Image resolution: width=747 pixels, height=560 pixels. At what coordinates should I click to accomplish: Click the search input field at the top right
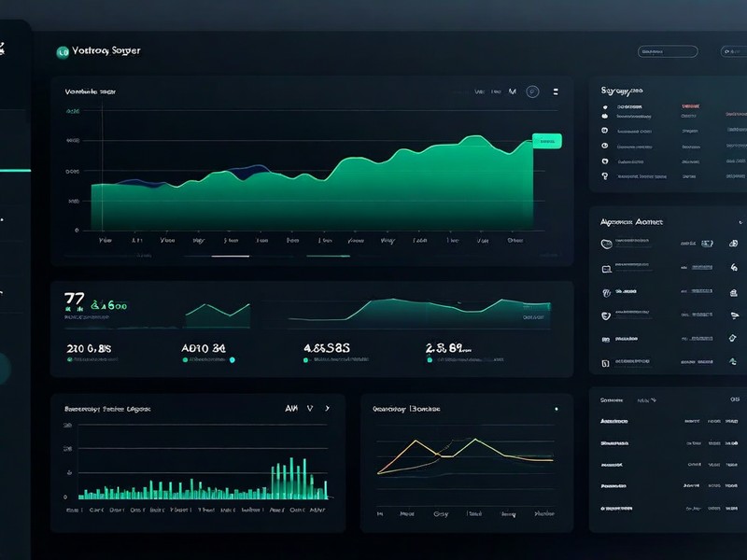pos(668,51)
